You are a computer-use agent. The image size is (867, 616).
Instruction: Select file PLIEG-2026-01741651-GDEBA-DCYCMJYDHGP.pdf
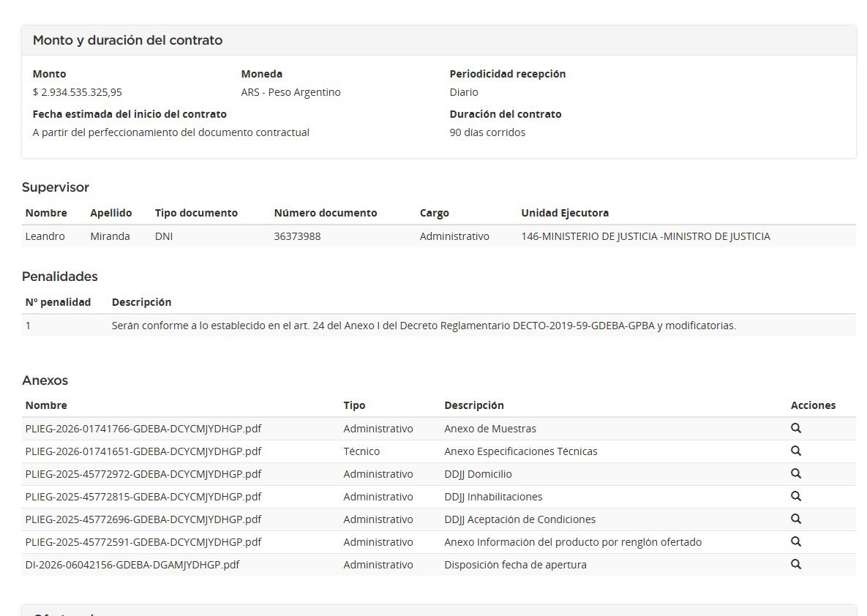(x=143, y=451)
